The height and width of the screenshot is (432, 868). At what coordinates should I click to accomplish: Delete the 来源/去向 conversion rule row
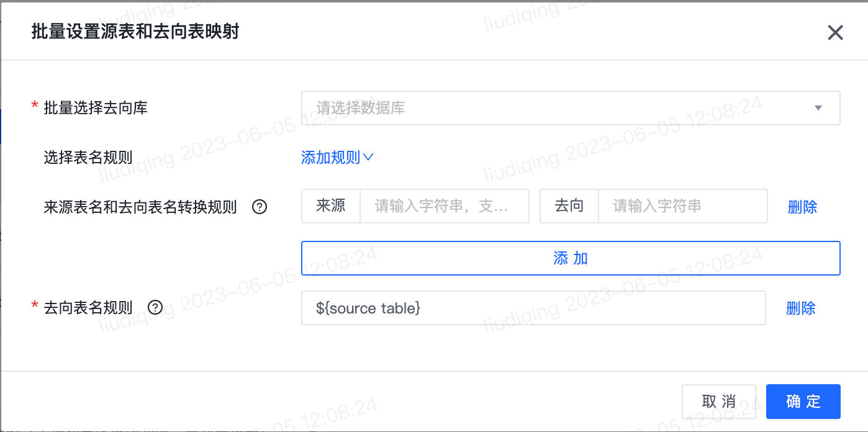point(802,207)
